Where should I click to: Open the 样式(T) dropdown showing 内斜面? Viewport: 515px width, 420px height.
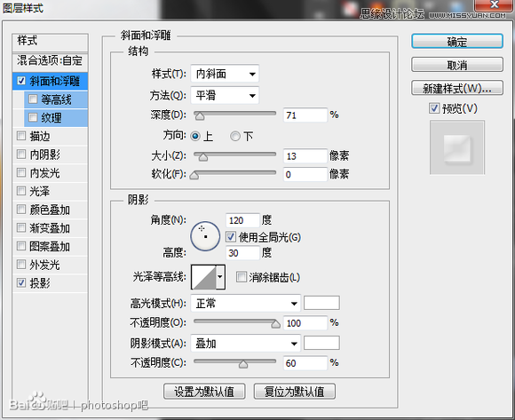pyautogui.click(x=225, y=74)
